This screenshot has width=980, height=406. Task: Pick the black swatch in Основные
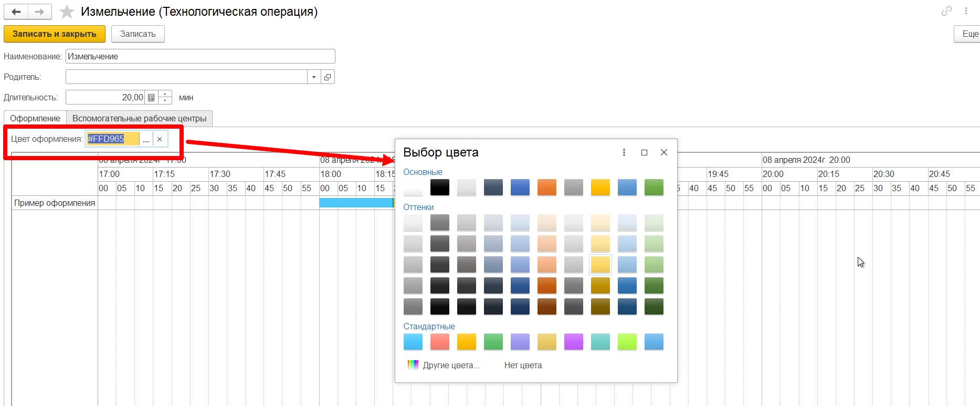click(x=440, y=188)
